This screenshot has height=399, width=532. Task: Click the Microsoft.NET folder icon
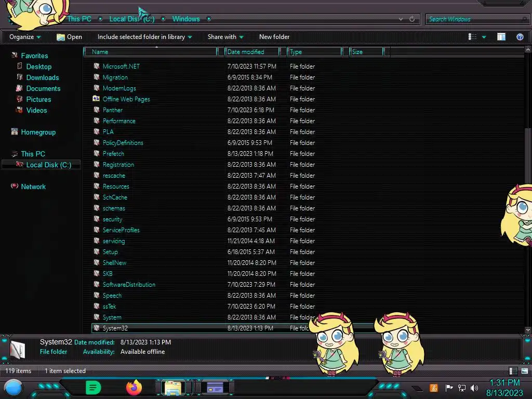[96, 66]
